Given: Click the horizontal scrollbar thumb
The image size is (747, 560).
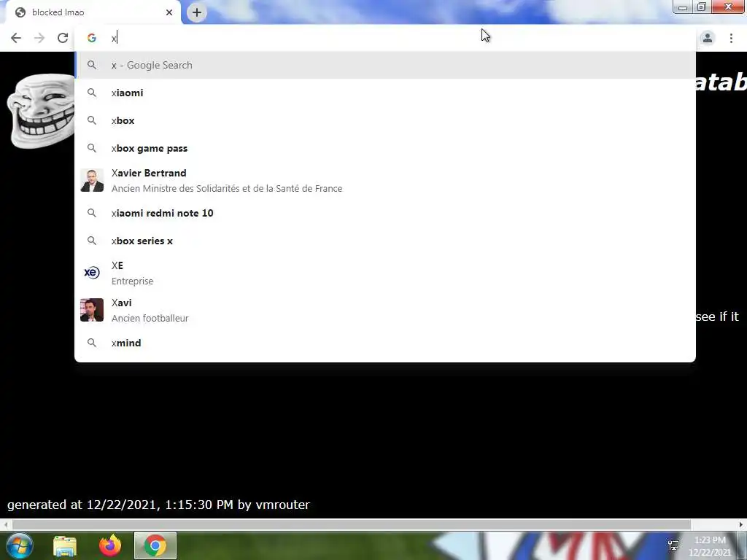Looking at the screenshot, I should tap(351, 525).
